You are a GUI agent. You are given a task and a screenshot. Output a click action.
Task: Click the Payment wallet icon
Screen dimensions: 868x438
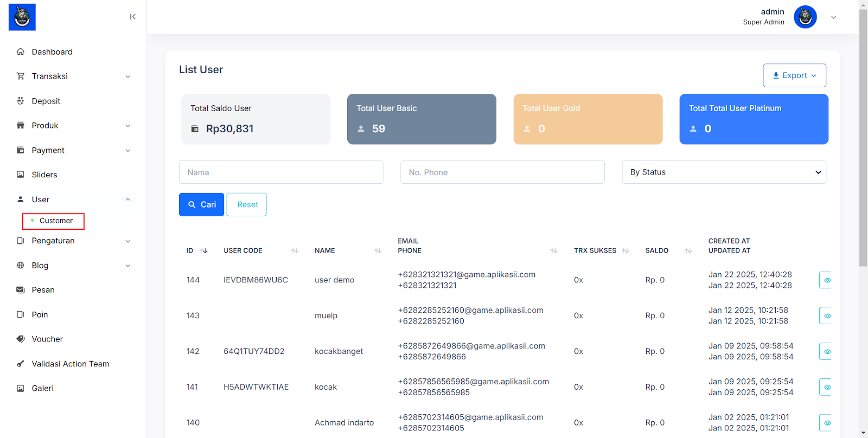[x=21, y=150]
